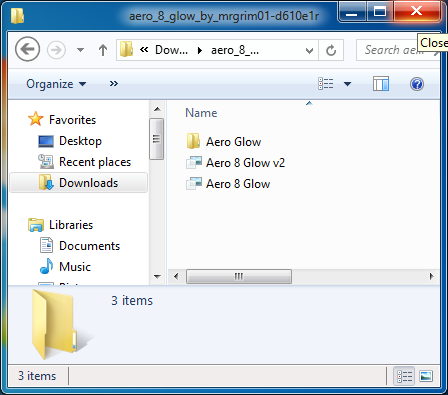448x395 pixels.
Task: Refresh the folder view in the address bar
Action: [x=331, y=50]
